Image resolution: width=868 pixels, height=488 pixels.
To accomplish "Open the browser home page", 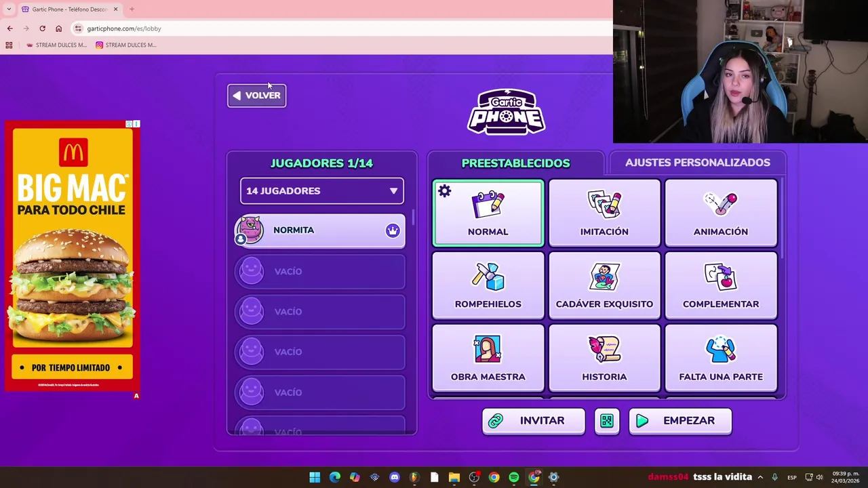I will 58,28.
